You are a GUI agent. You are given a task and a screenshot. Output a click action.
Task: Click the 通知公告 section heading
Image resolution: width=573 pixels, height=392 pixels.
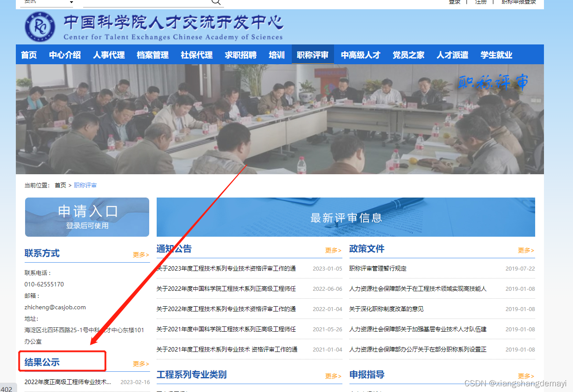(x=174, y=249)
